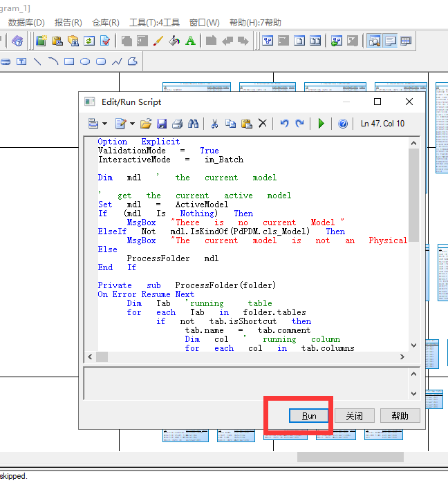This screenshot has width=448, height=494.
Task: Click script editor scroll down arrow
Action: [414, 345]
